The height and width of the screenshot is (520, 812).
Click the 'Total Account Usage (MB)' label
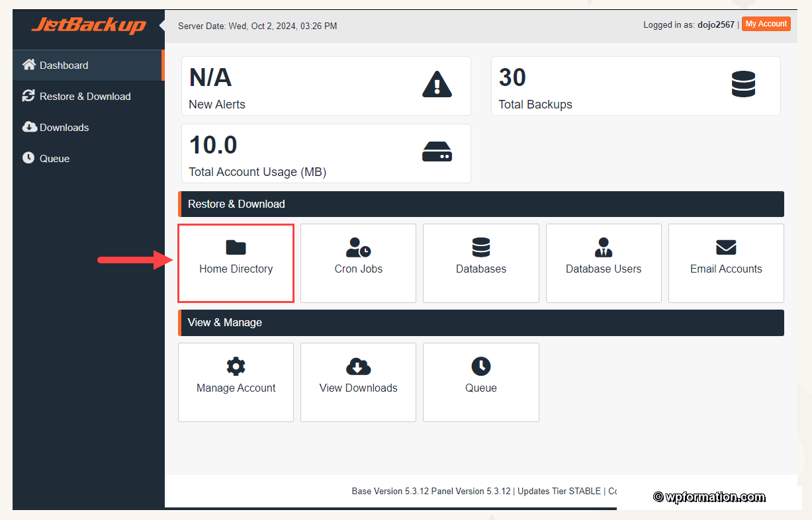257,172
